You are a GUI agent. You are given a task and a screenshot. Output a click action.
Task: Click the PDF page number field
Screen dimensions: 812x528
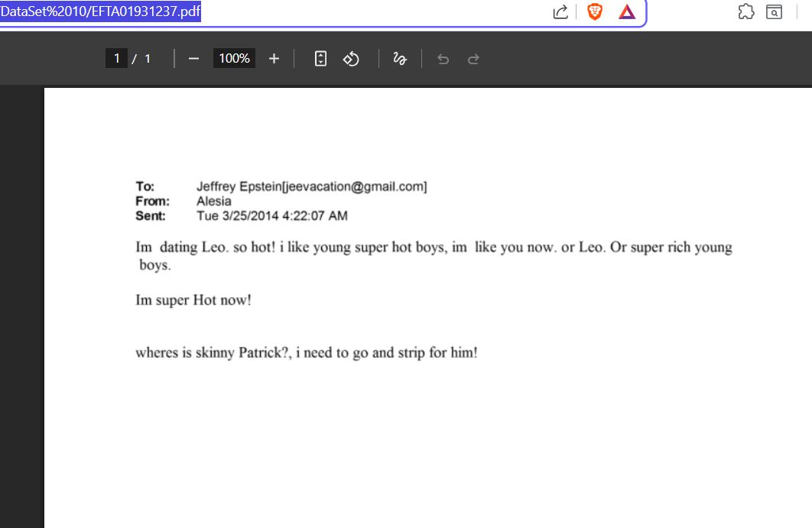click(116, 59)
